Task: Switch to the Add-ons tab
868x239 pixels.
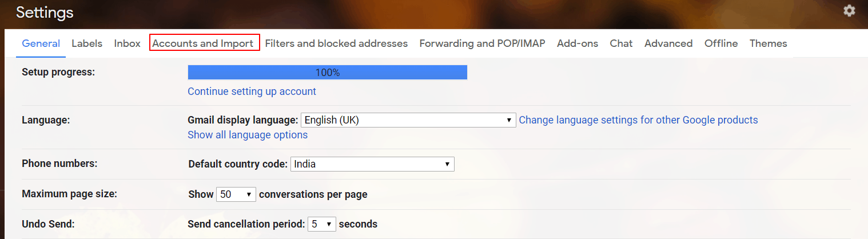Action: (578, 43)
